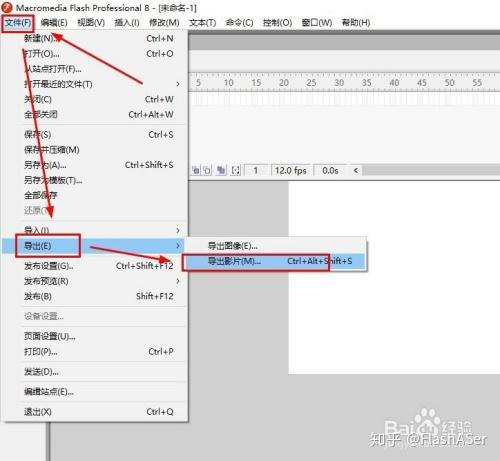Click the timeline scroll-left arrow
The width and height of the screenshot is (500, 461).
click(x=356, y=170)
